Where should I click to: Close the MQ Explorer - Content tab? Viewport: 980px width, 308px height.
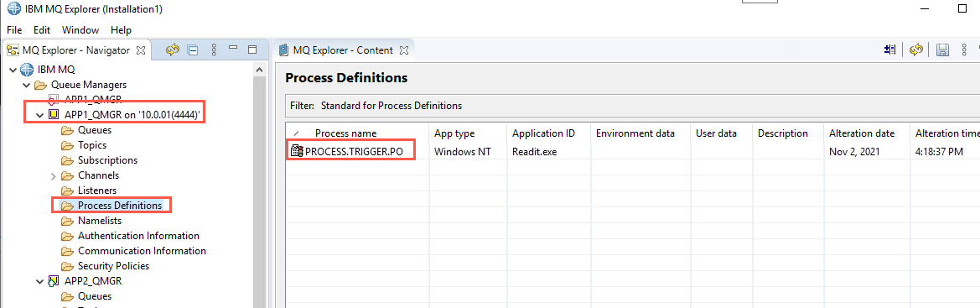pyautogui.click(x=403, y=50)
